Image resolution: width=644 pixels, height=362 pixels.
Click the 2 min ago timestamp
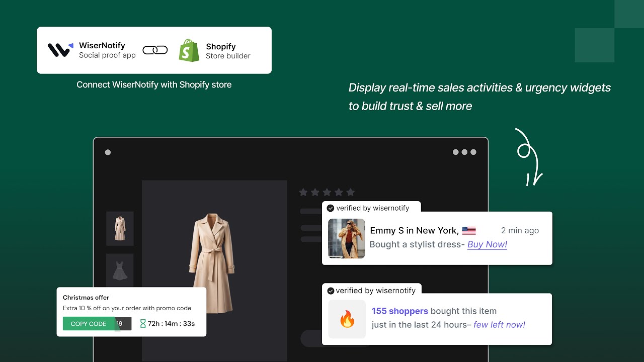point(520,231)
